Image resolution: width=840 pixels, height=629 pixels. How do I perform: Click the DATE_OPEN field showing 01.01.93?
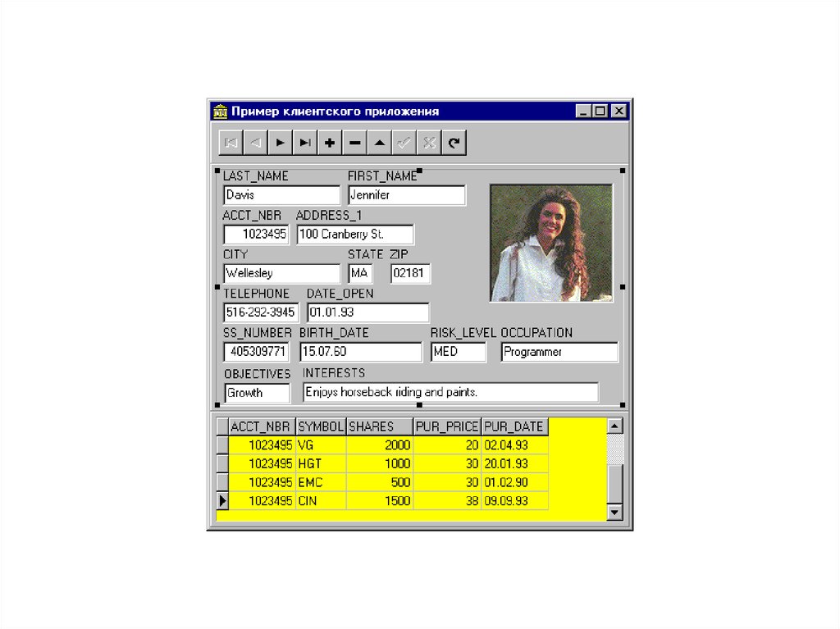pos(368,312)
